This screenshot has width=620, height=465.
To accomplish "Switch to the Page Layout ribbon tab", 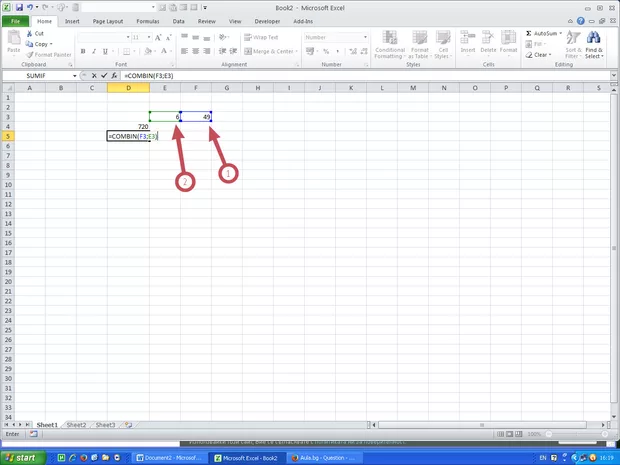I will [108, 21].
